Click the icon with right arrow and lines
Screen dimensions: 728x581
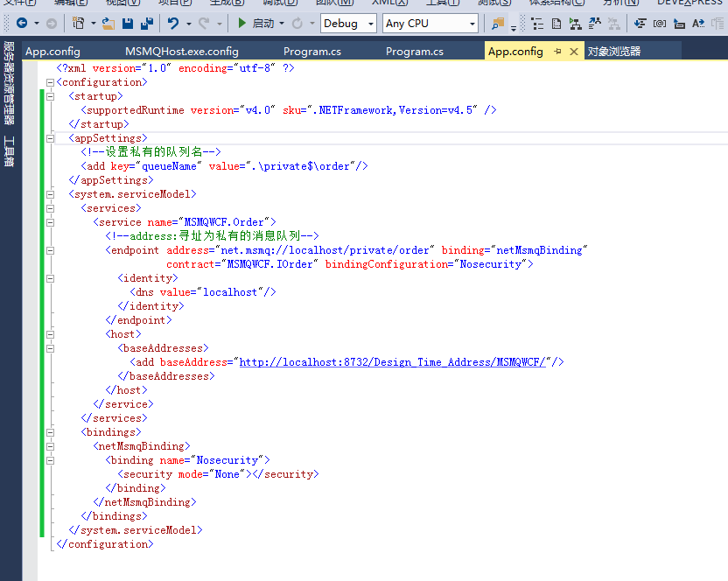click(x=595, y=24)
